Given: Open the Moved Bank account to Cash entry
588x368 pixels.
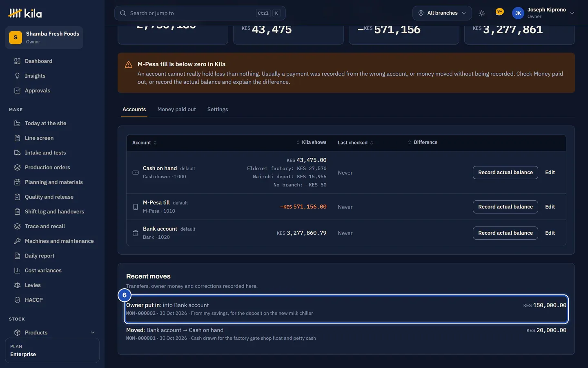Looking at the screenshot, I should pos(346,334).
